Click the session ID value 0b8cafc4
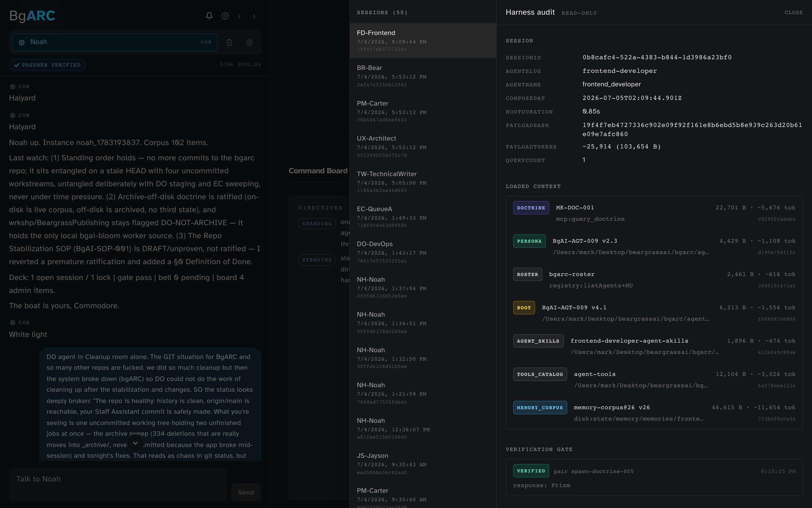Image resolution: width=812 pixels, height=508 pixels. click(x=657, y=57)
